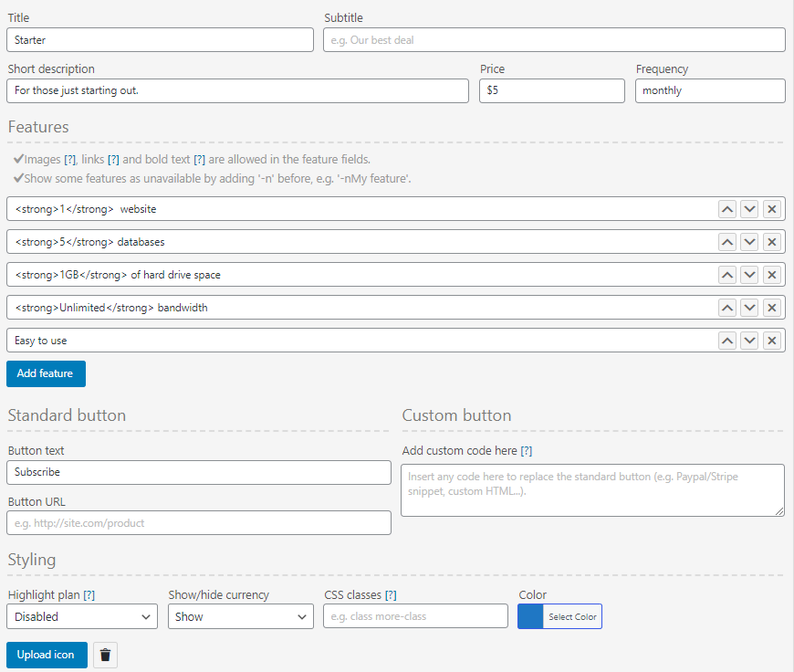
Task: Remove the "Easy to use" feature
Action: (771, 340)
